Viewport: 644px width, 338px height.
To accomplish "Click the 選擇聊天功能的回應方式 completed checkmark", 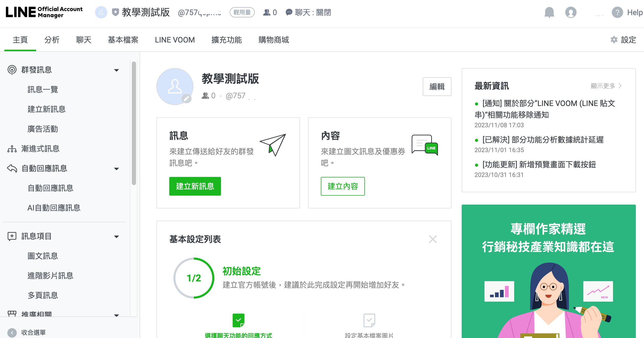I will pos(238,320).
